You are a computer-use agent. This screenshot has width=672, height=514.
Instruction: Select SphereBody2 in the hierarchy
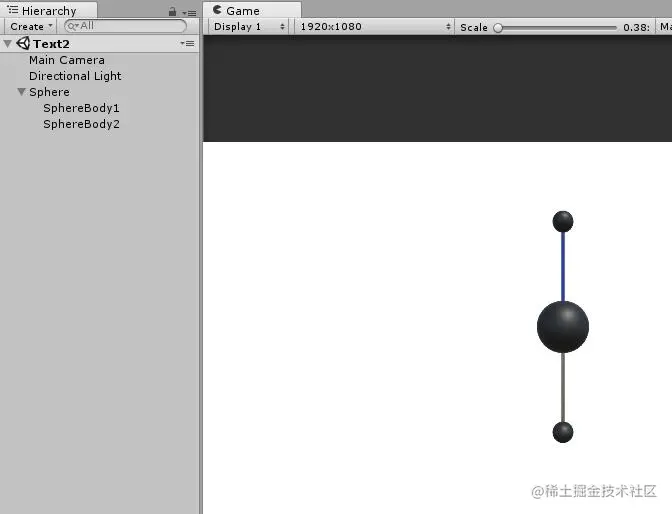click(81, 124)
